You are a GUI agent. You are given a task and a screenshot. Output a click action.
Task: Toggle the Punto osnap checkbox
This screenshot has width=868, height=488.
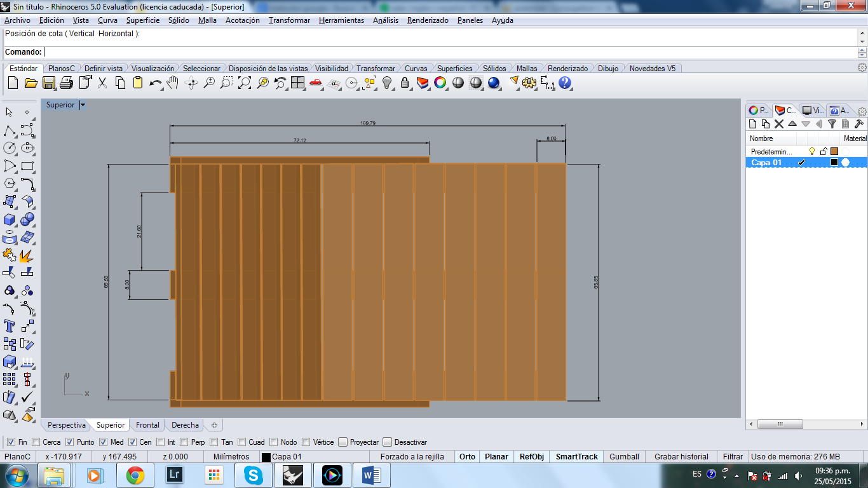click(70, 442)
